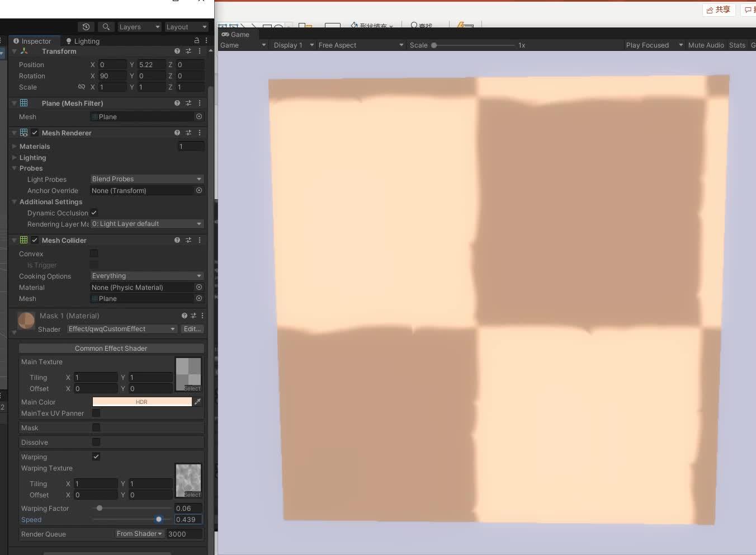Break the Scale linked constraint icon
756x555 pixels.
pyautogui.click(x=82, y=87)
